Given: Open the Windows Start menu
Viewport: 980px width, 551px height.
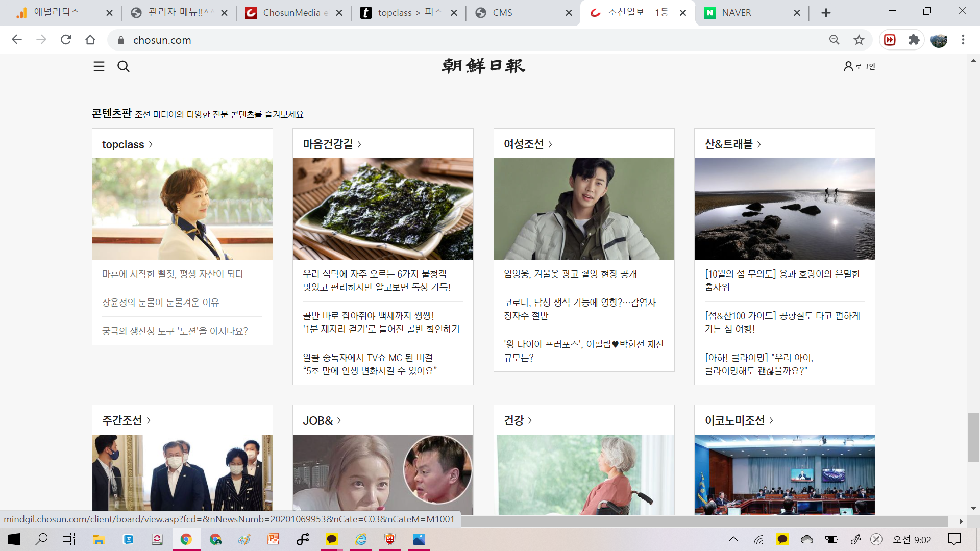Looking at the screenshot, I should point(14,539).
